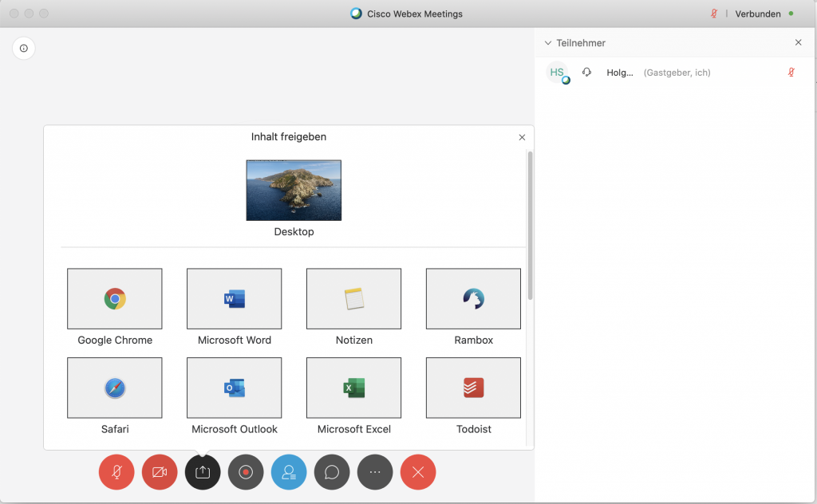
Task: Close the Teilnehmer panel
Action: pyautogui.click(x=799, y=43)
